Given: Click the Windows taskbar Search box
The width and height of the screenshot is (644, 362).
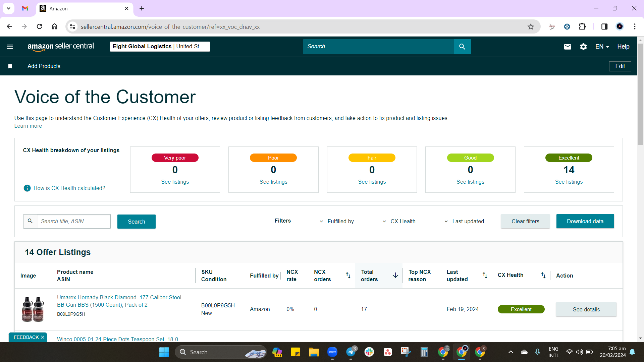Looking at the screenshot, I should 221,352.
